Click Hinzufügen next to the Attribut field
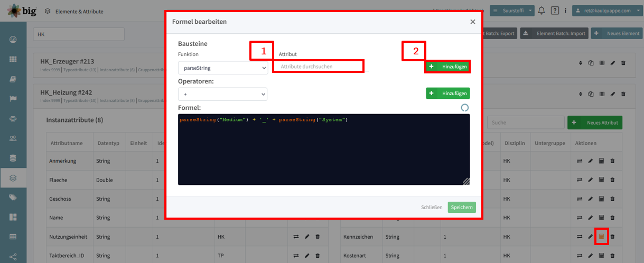This screenshot has width=644, height=263. [448, 67]
